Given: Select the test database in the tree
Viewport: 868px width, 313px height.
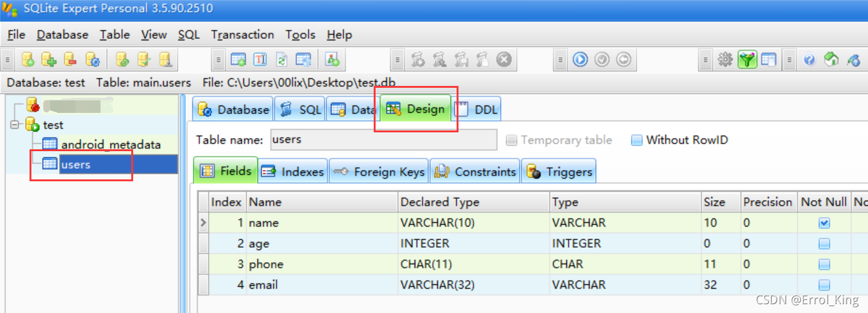Looking at the screenshot, I should point(53,125).
